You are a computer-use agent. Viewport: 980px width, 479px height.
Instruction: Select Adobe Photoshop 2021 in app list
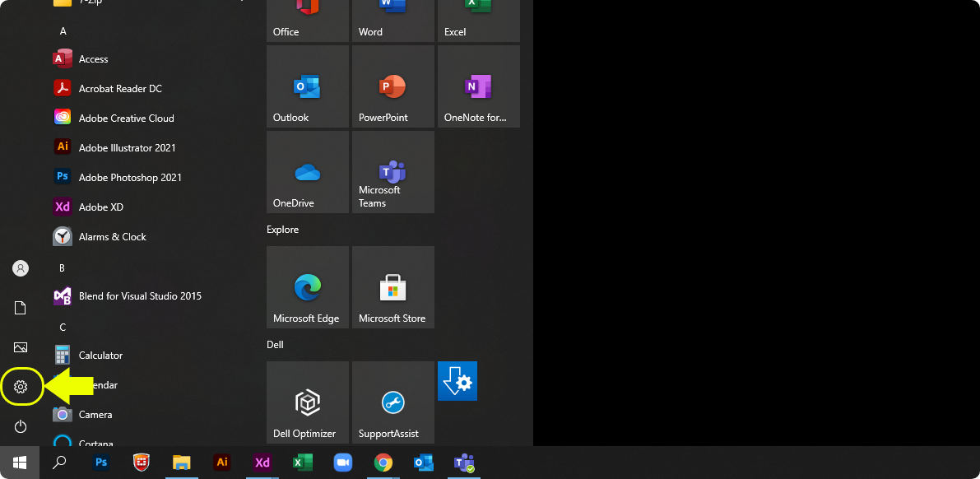pyautogui.click(x=130, y=178)
